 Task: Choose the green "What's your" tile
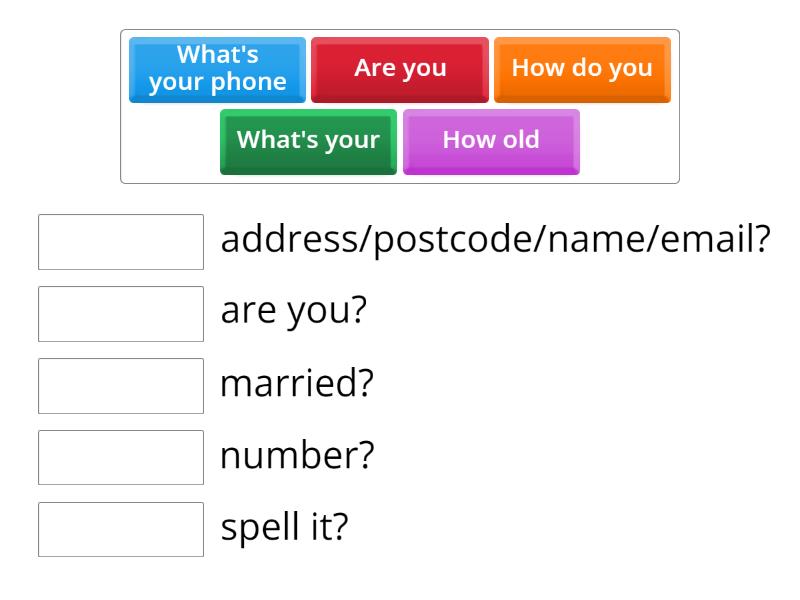tap(308, 140)
